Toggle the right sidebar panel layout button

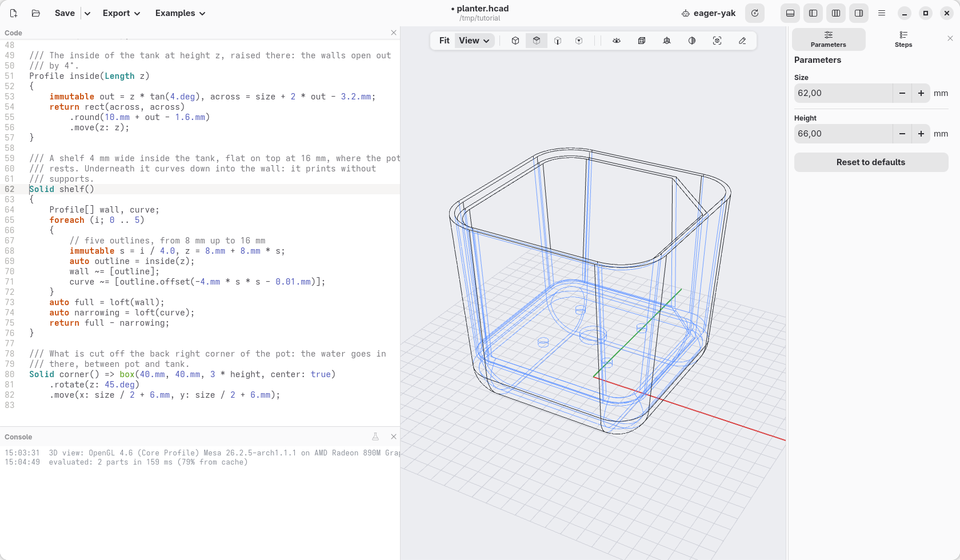click(859, 13)
